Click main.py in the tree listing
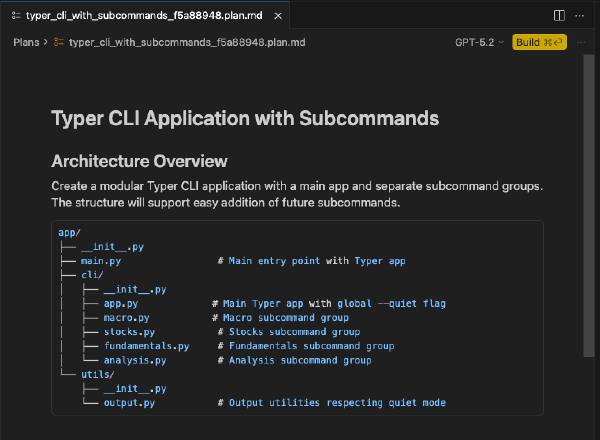600x440 pixels. 101,261
